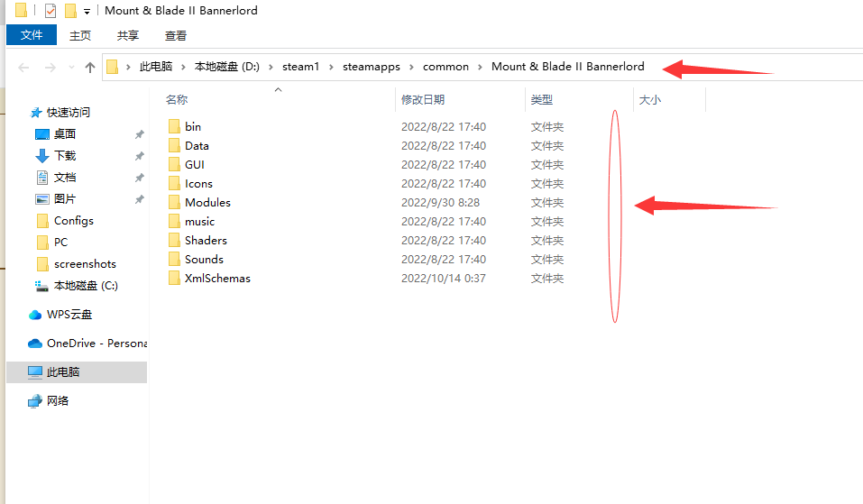Screen dimensions: 863x504
Task: Click the up-directory arrow icon
Action: 89,68
